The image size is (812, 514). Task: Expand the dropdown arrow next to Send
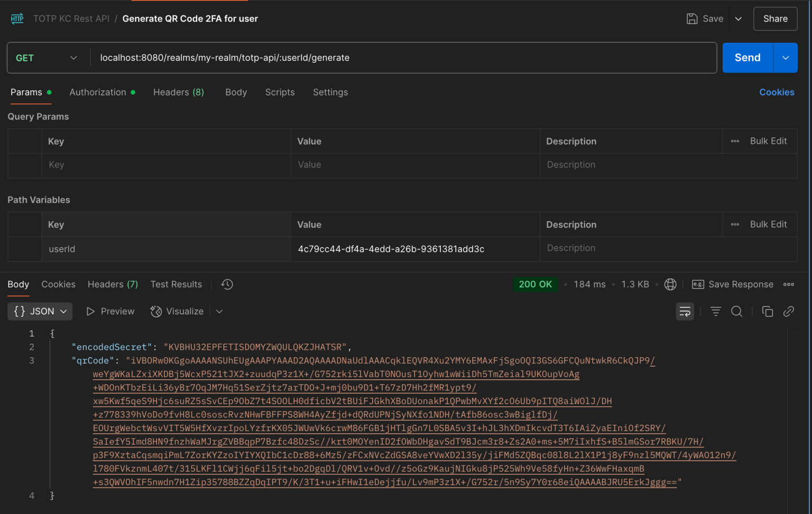(786, 58)
